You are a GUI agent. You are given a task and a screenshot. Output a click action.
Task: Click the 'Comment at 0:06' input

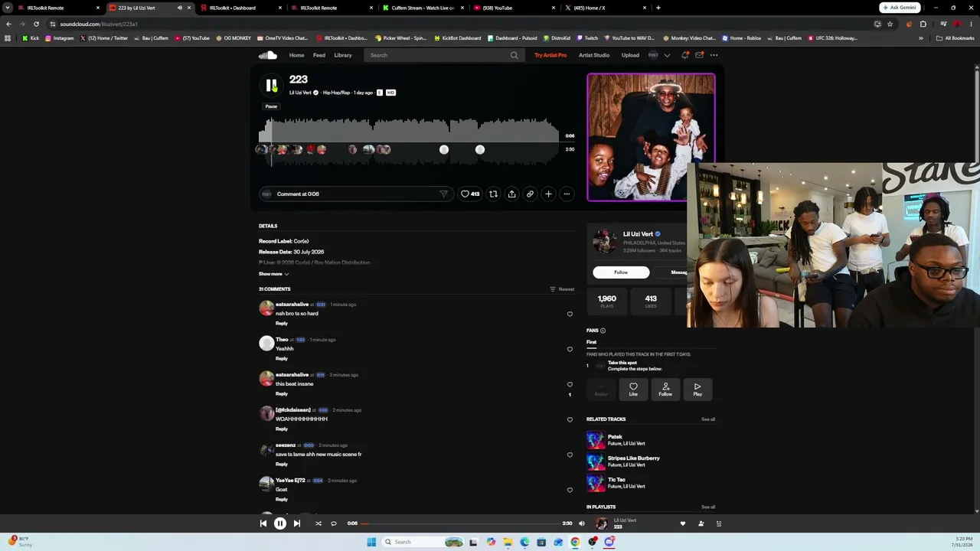[x=356, y=194]
